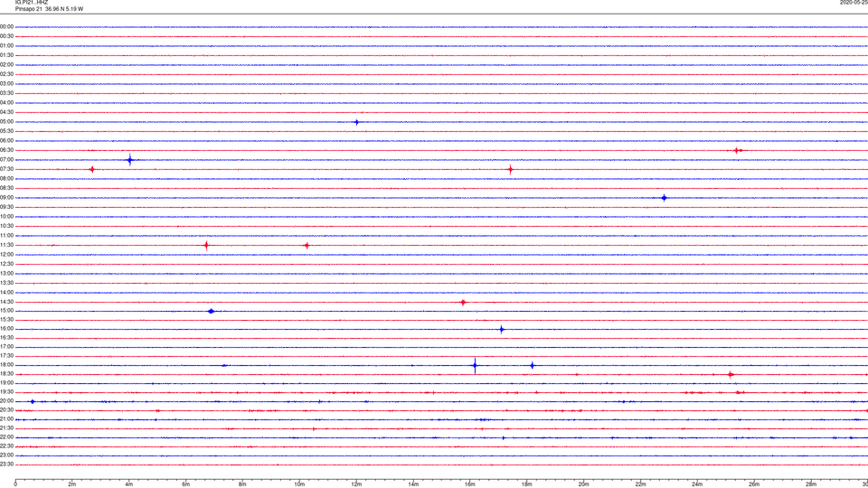
Task: Click the 2m tick on the time axis
Action: coord(72,484)
